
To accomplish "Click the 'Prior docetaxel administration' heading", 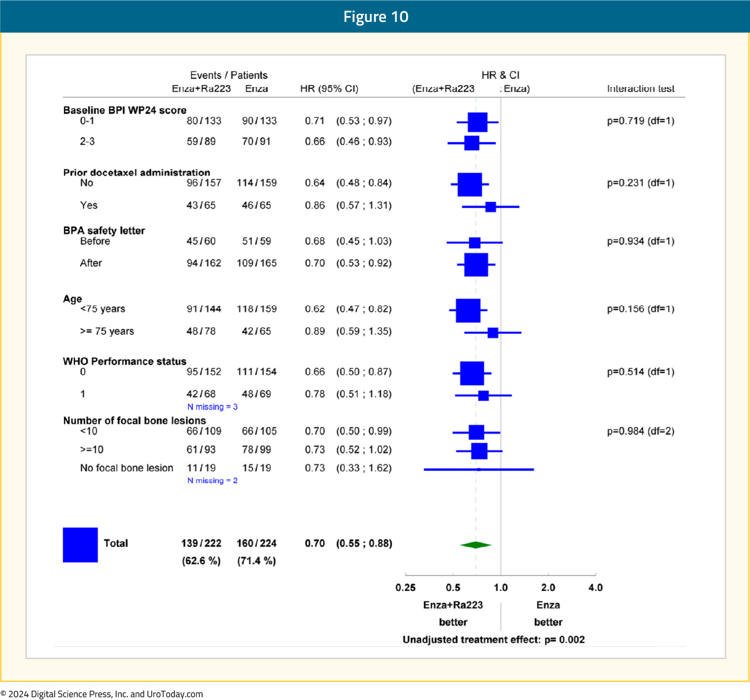I will pos(137,172).
